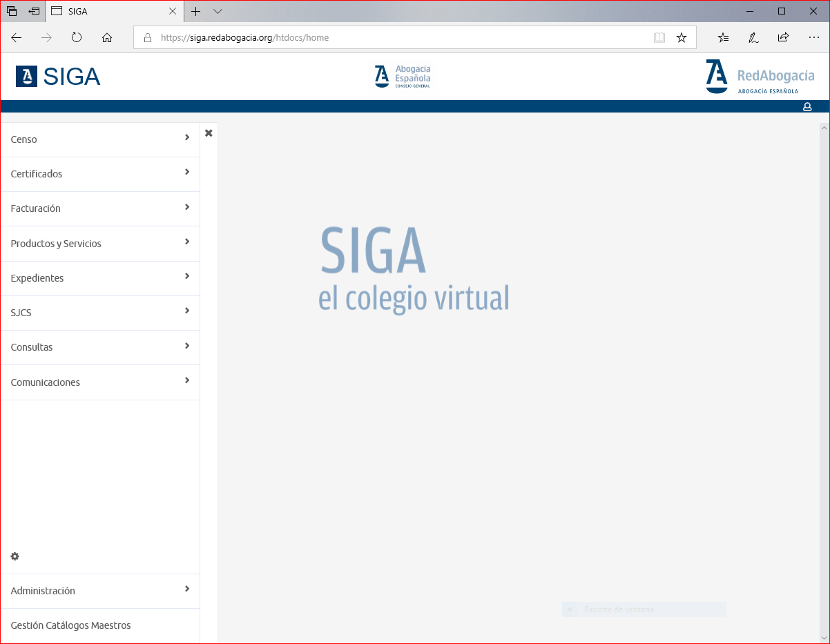Expand the Censo menu chevron
This screenshot has width=830, height=644.
coord(187,138)
